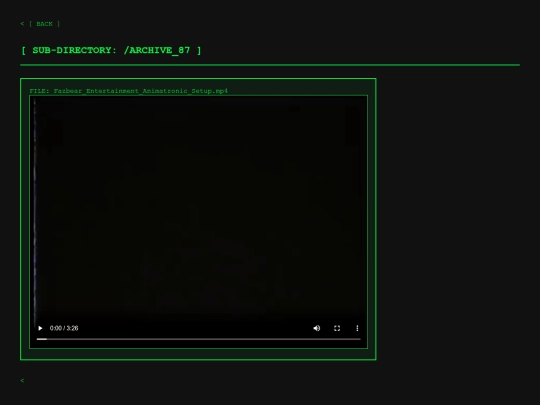Go back using the BACK link

pyautogui.click(x=40, y=24)
